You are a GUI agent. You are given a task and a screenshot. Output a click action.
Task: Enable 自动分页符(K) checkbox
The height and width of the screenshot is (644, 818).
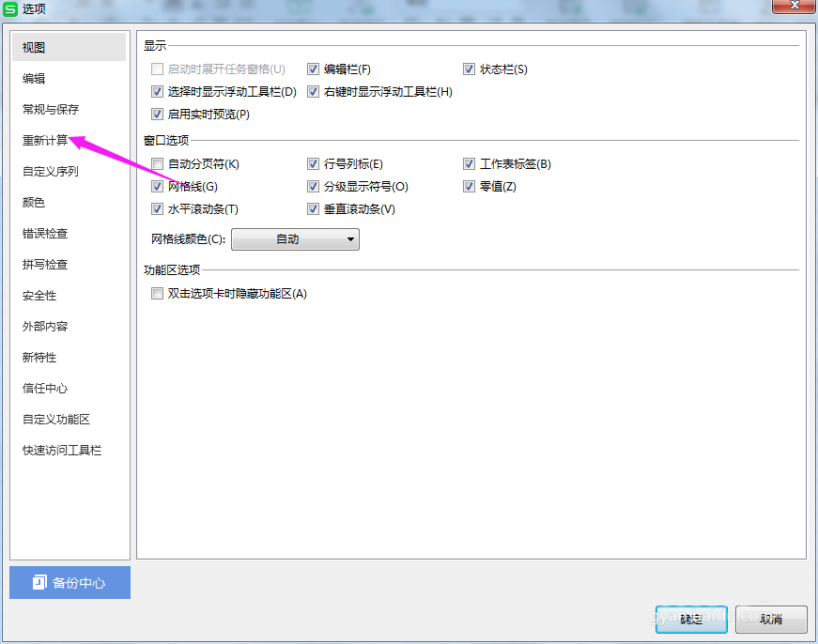point(157,163)
